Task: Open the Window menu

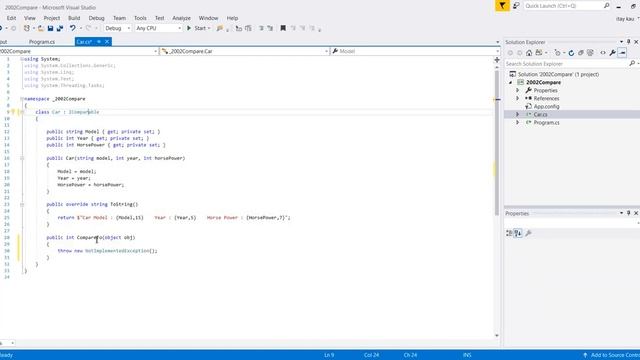Action: pyautogui.click(x=208, y=18)
